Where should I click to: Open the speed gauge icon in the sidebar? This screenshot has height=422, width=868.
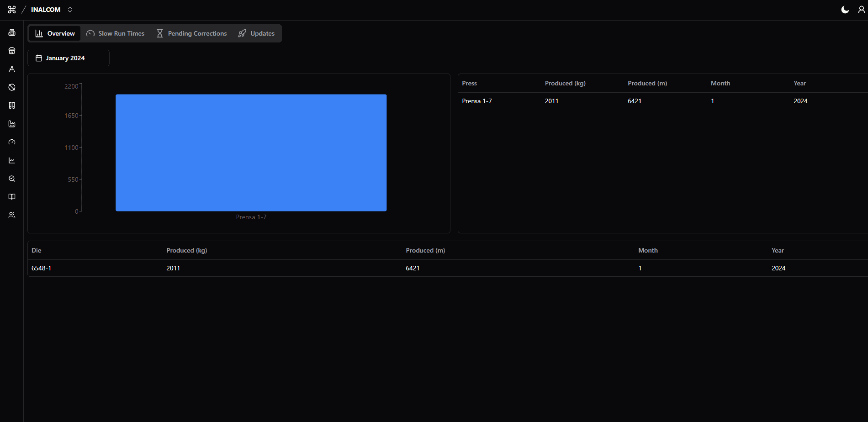point(12,142)
